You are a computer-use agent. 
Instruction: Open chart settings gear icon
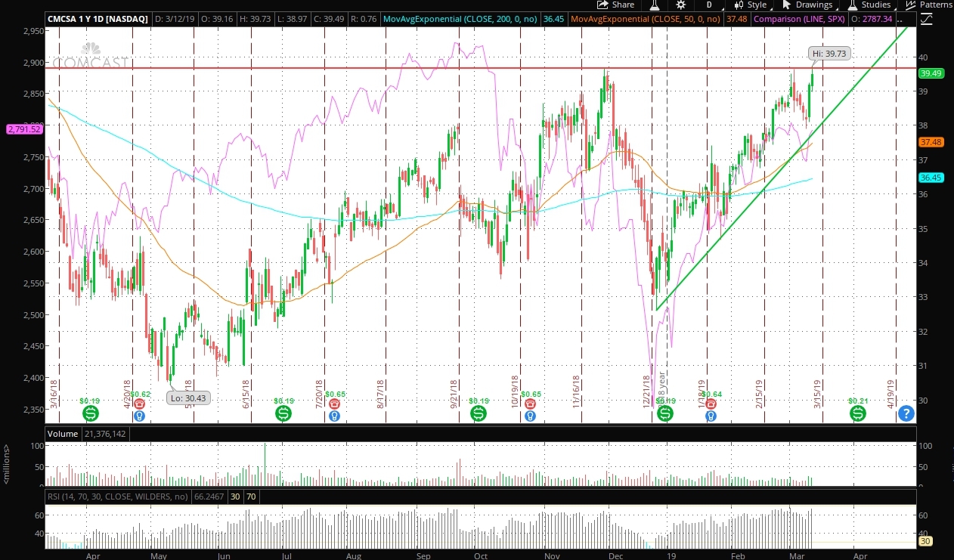click(x=681, y=5)
